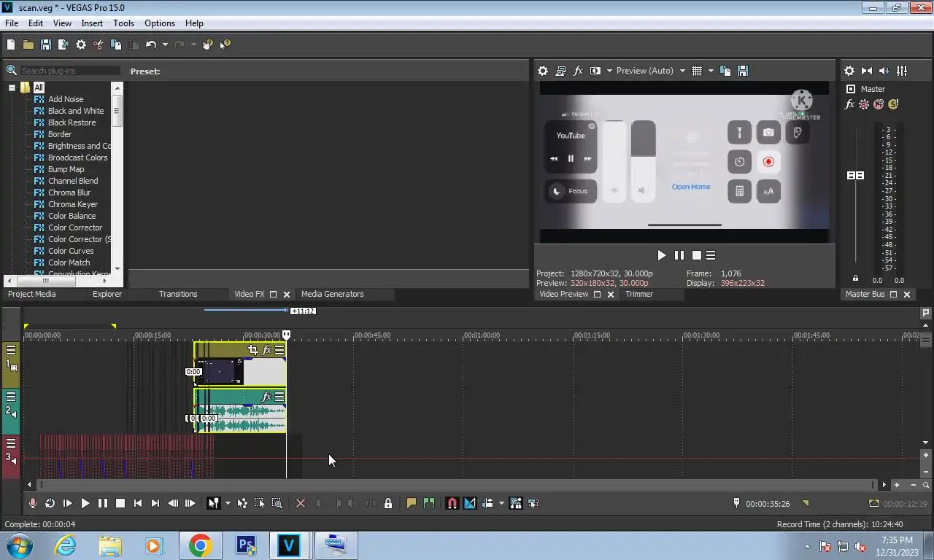Click the Downmix Output icon in Master Bus

click(x=867, y=71)
